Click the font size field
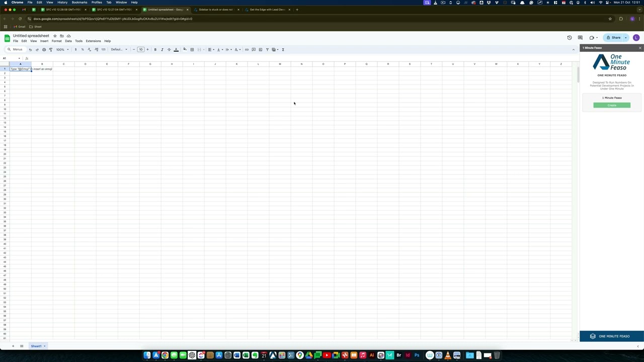Viewport: 644px width, 362px height. [x=141, y=49]
